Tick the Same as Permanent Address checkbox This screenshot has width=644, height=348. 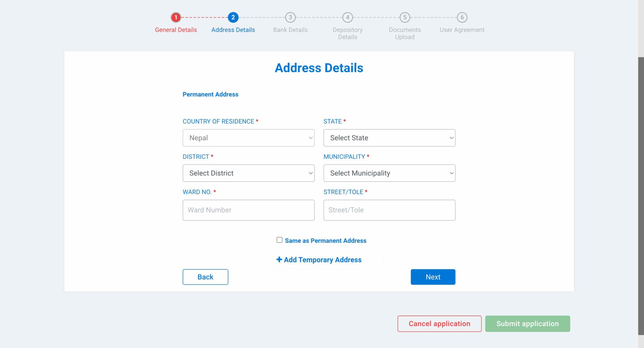280,240
